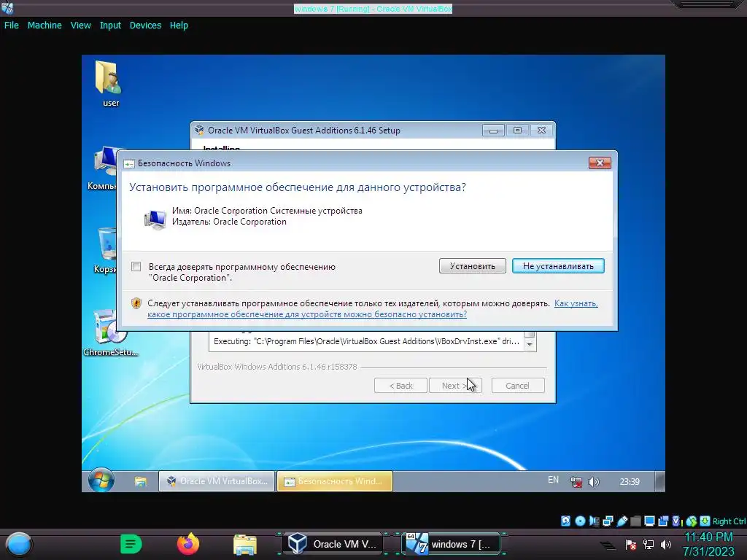This screenshot has width=747, height=560.
Task: Click the CPU virtualization 'V' indicator
Action: coord(676,521)
